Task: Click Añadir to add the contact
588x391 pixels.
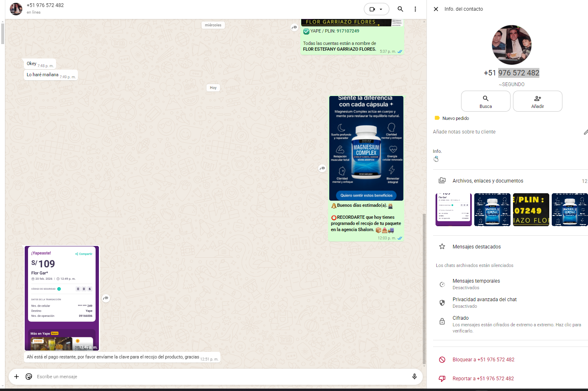Action: point(537,101)
